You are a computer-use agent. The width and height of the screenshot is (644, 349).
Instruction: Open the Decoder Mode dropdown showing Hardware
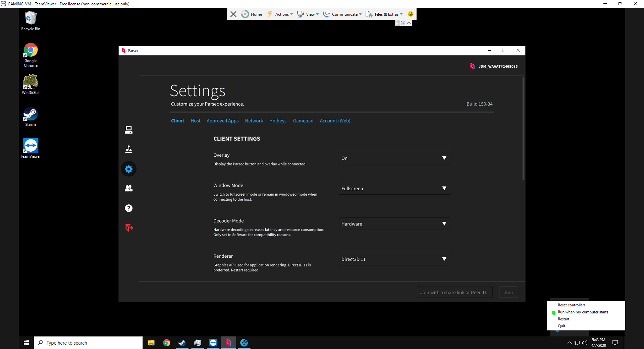394,223
